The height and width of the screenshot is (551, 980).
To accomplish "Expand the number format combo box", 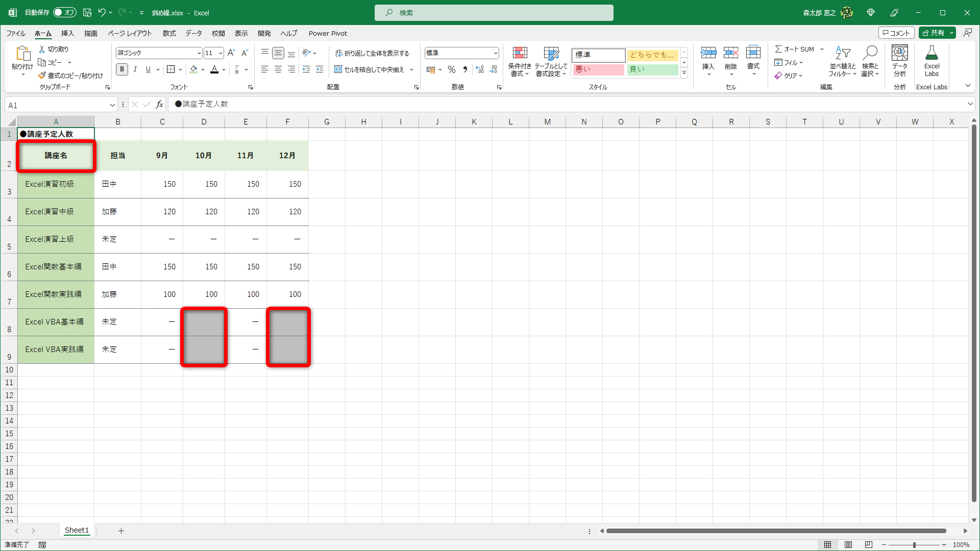I will (496, 53).
